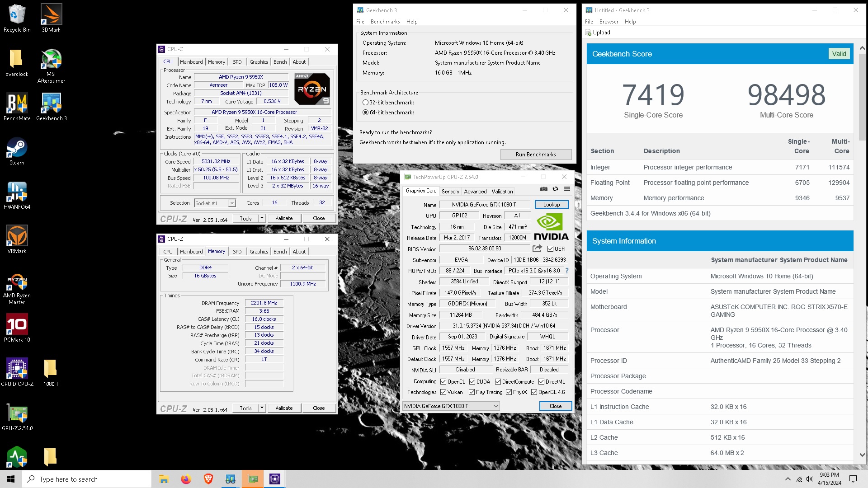The image size is (868, 488).
Task: Click the BIOS version share/export icon in GPU-Z
Action: coord(537,249)
